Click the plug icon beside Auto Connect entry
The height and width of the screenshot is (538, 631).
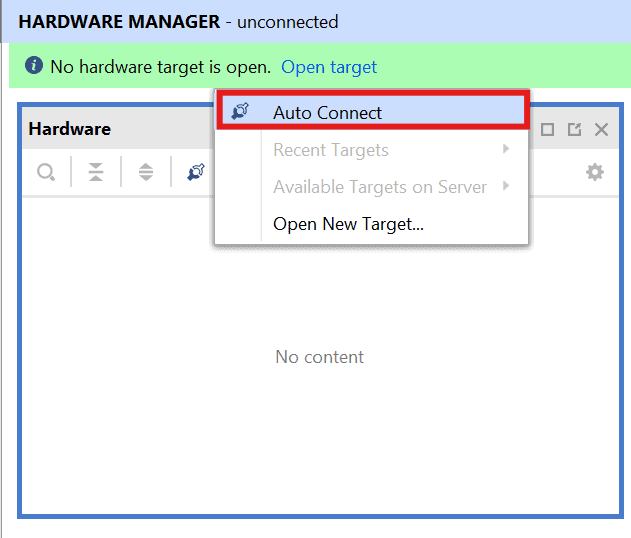click(x=240, y=112)
